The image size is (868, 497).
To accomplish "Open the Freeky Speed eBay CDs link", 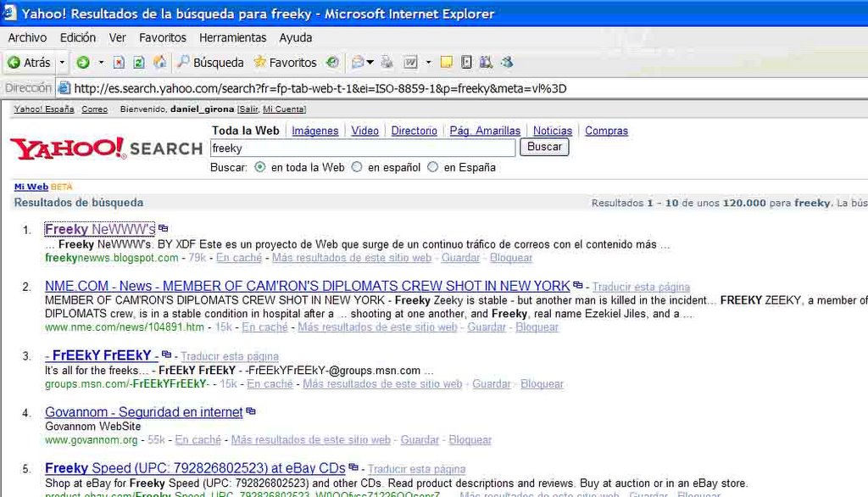I will click(x=196, y=468).
